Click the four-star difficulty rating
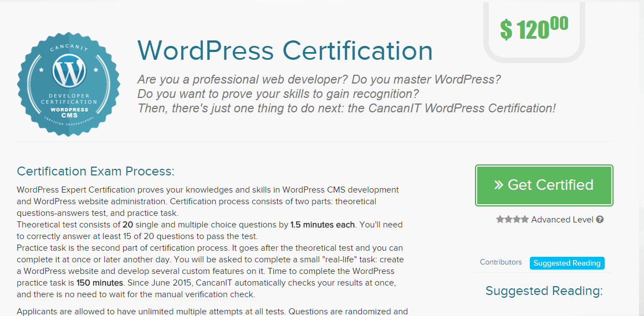644x316 pixels. click(x=512, y=220)
